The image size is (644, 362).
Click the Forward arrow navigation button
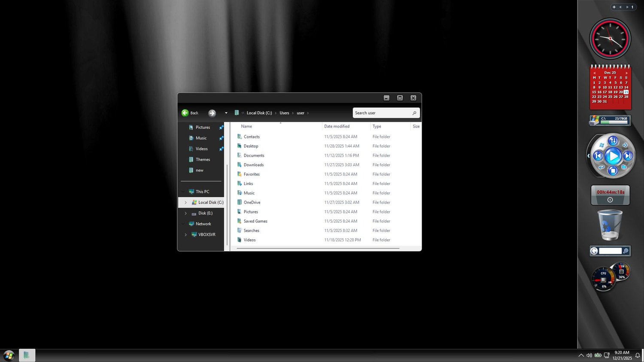212,113
